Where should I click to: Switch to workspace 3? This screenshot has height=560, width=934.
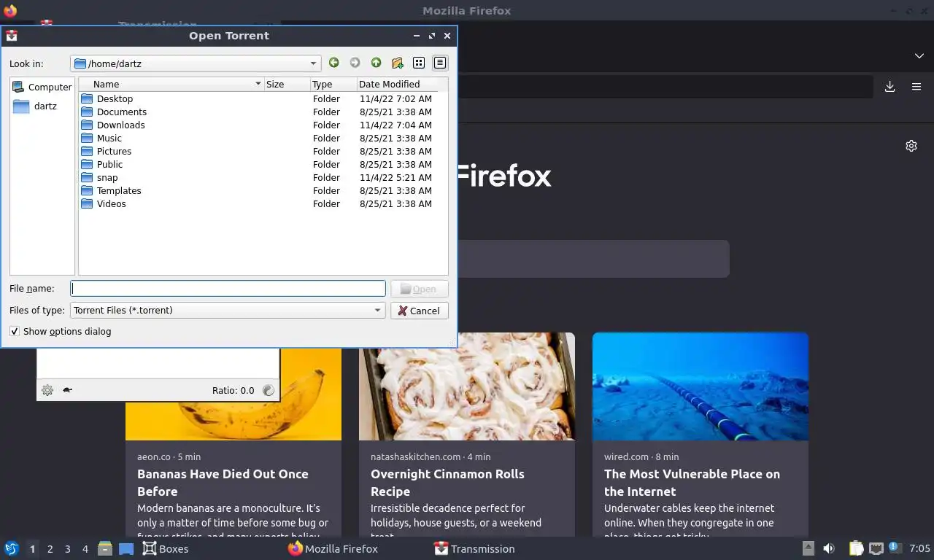68,549
